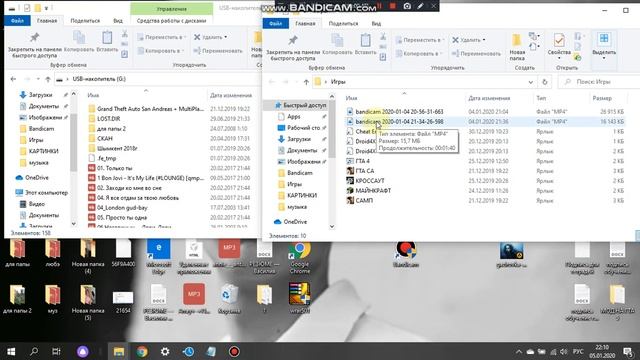Open Средства работы с дисками tab in USB window
The image size is (640, 360).
coord(171,21)
